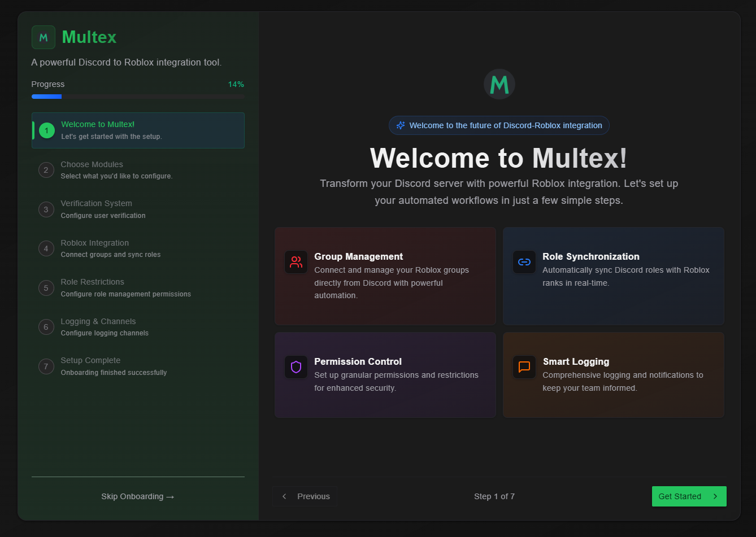Screen dimensions: 756x537
Task: Click the step 4 number circle
Action: coord(46,248)
